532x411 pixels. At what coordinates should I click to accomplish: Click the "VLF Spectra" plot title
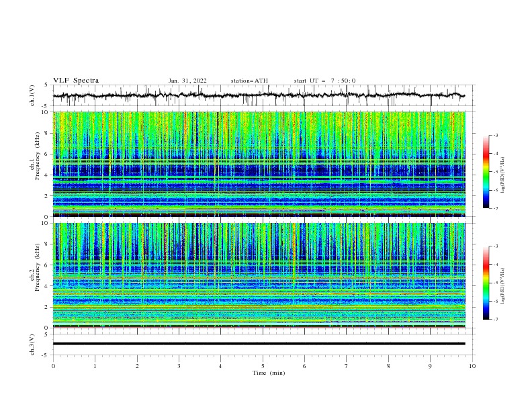point(76,81)
